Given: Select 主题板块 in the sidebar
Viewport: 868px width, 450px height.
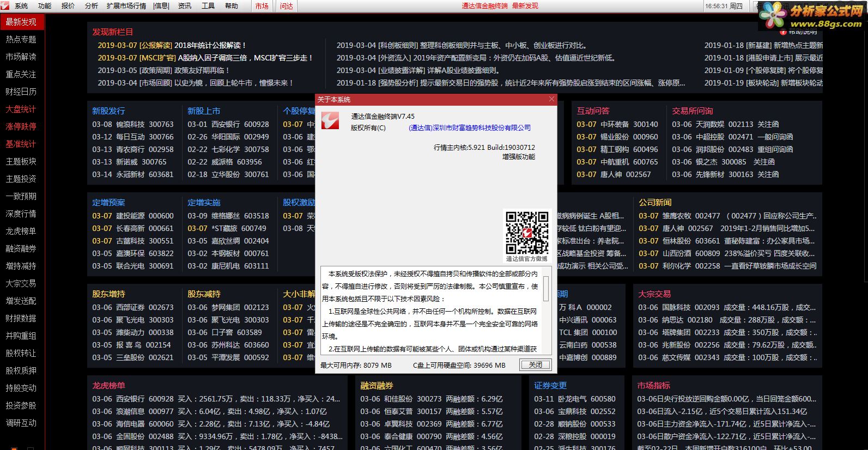Looking at the screenshot, I should pyautogui.click(x=21, y=161).
